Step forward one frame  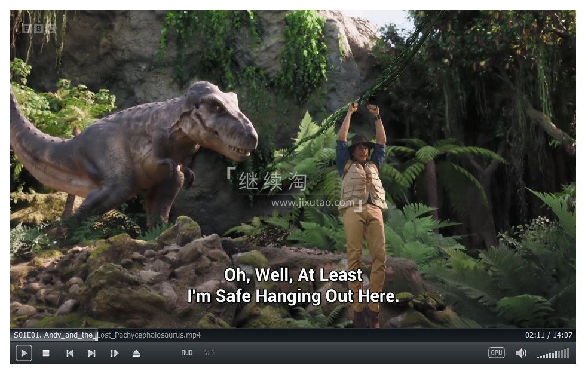(114, 353)
